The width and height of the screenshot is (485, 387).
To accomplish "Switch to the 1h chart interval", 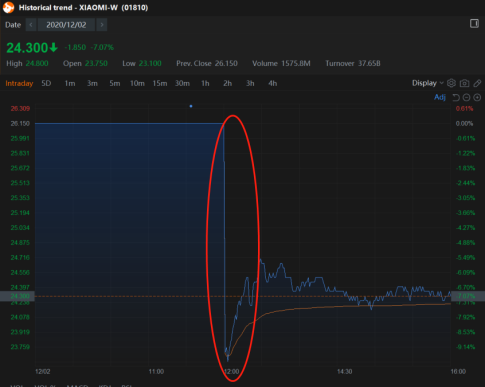I will pos(205,83).
